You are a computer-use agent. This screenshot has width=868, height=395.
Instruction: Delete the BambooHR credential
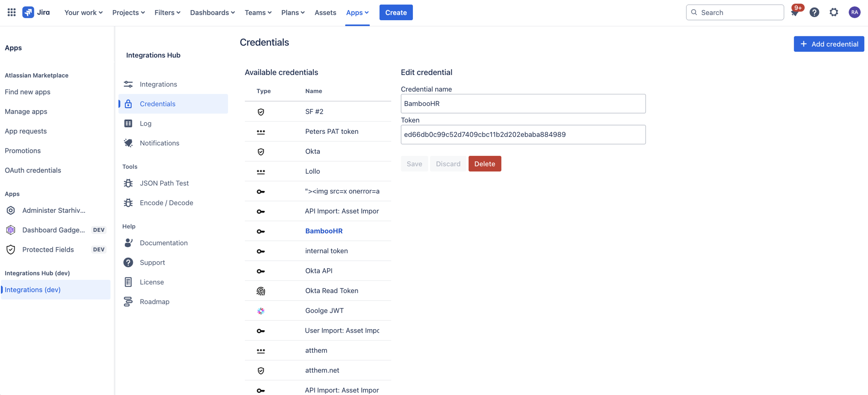pyautogui.click(x=484, y=163)
